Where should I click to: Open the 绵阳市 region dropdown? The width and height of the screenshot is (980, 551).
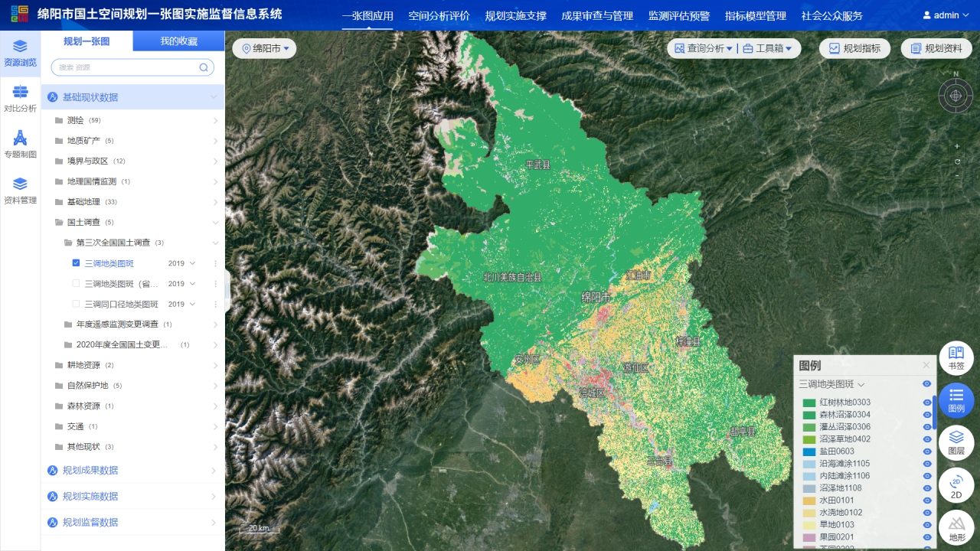click(265, 49)
